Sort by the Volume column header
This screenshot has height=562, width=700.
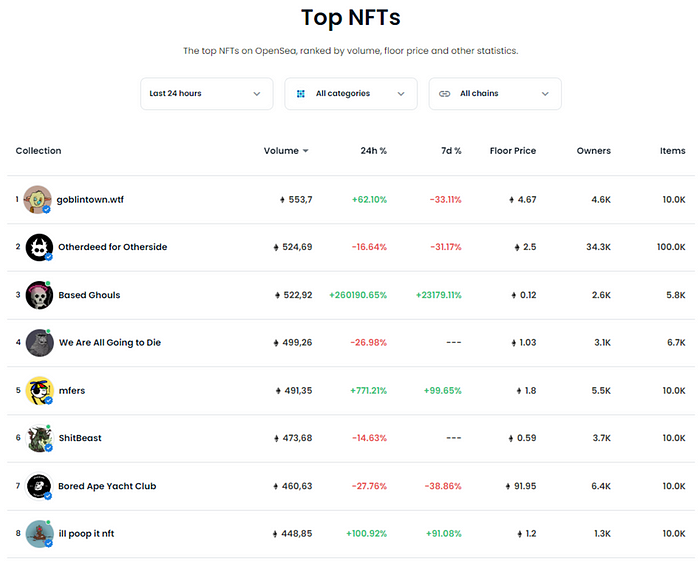click(281, 151)
